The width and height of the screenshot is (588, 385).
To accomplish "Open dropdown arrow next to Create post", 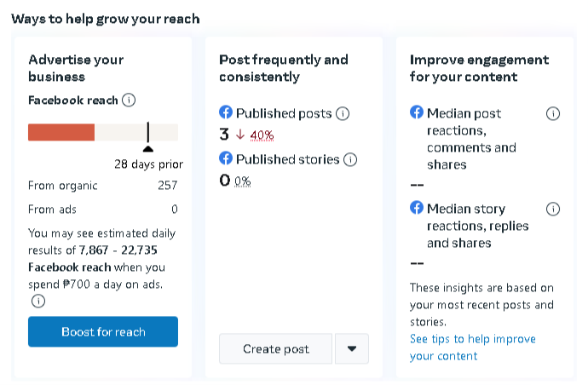I will point(352,348).
